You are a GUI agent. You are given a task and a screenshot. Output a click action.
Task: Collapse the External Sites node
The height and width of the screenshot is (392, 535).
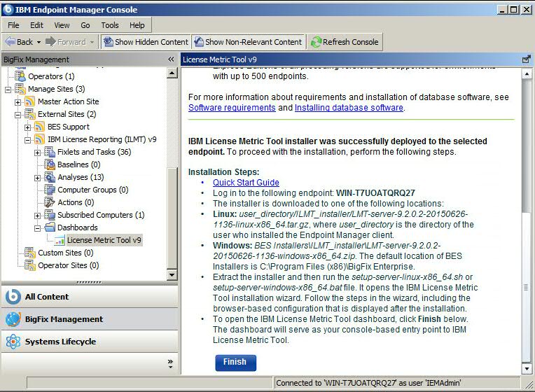pos(18,115)
